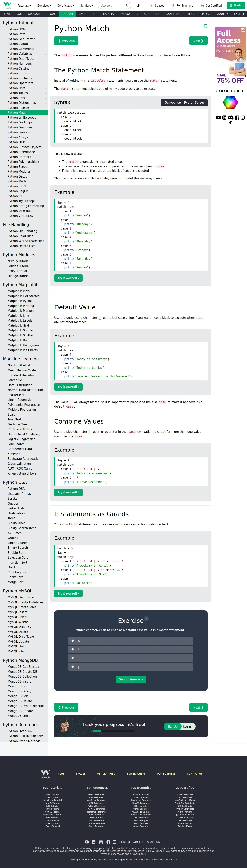This screenshot has height=868, width=247.
Task: Open Python If...Else in sidebar
Action: (18, 108)
